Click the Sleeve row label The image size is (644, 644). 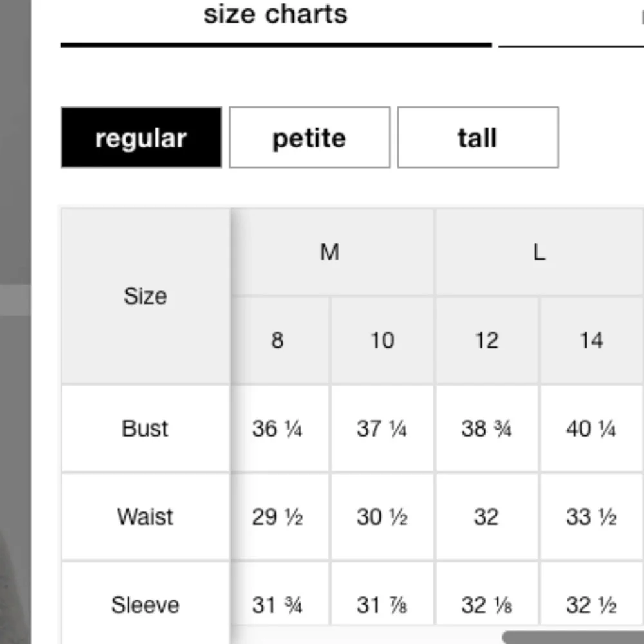click(x=145, y=605)
